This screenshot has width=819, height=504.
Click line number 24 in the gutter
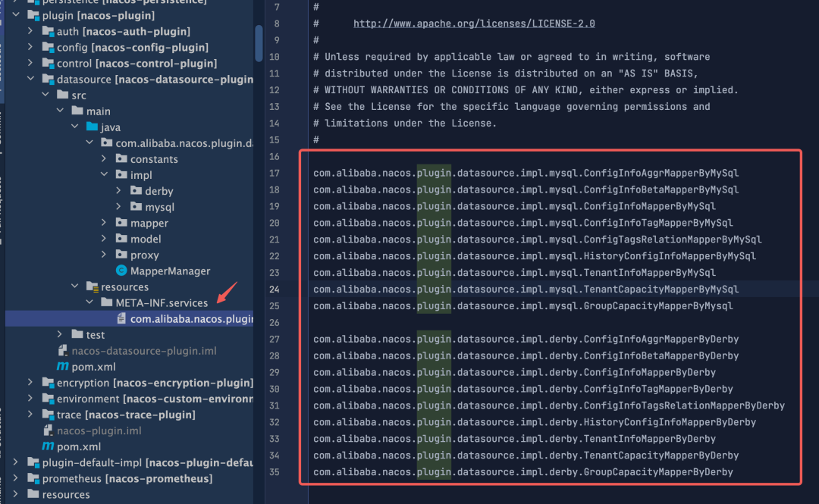(273, 290)
